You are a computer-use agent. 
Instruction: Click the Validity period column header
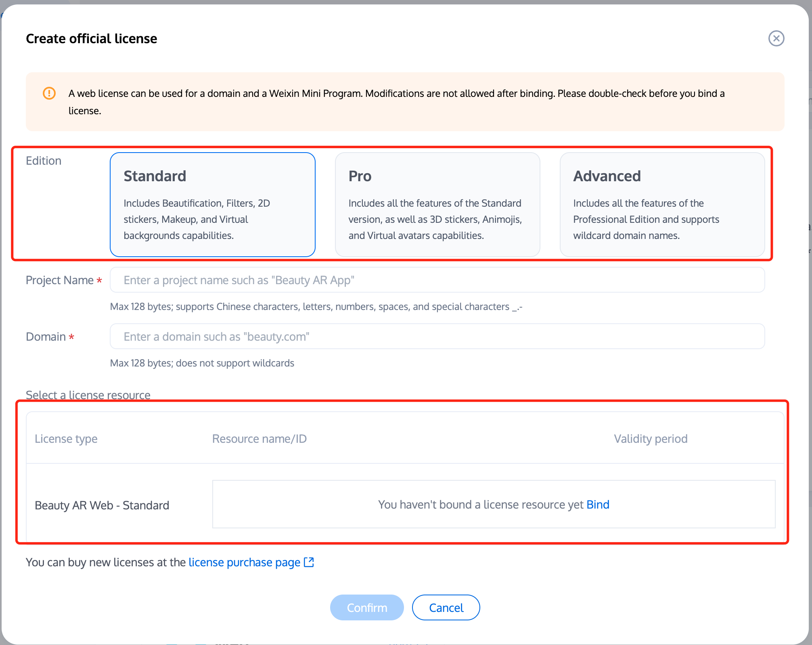point(651,439)
